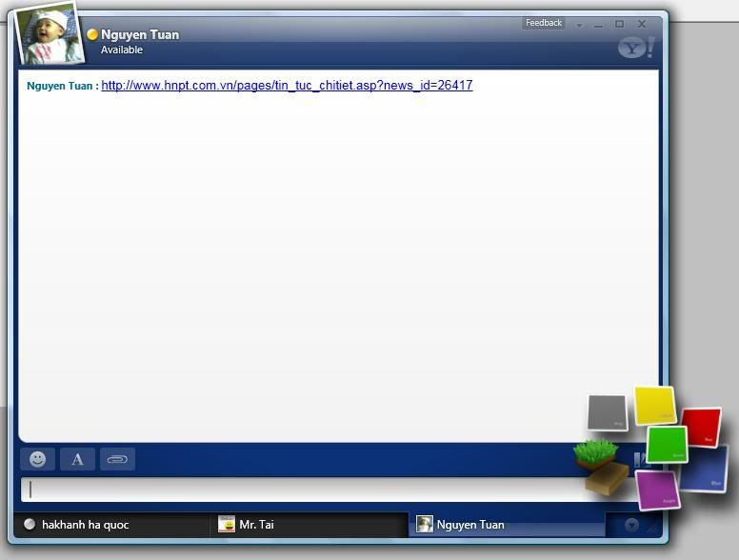
Task: Click Nguyen Tuan's profile photo thumbnail
Action: tap(50, 35)
